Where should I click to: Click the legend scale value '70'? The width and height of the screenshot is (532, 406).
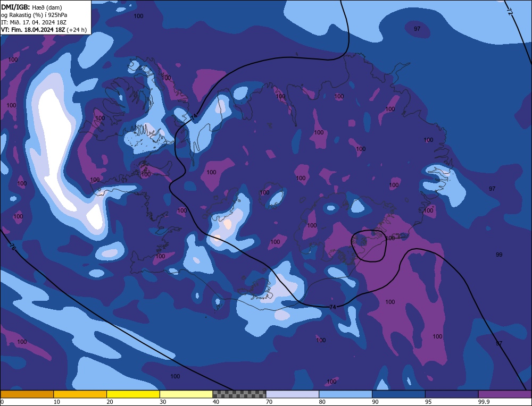coord(269,402)
